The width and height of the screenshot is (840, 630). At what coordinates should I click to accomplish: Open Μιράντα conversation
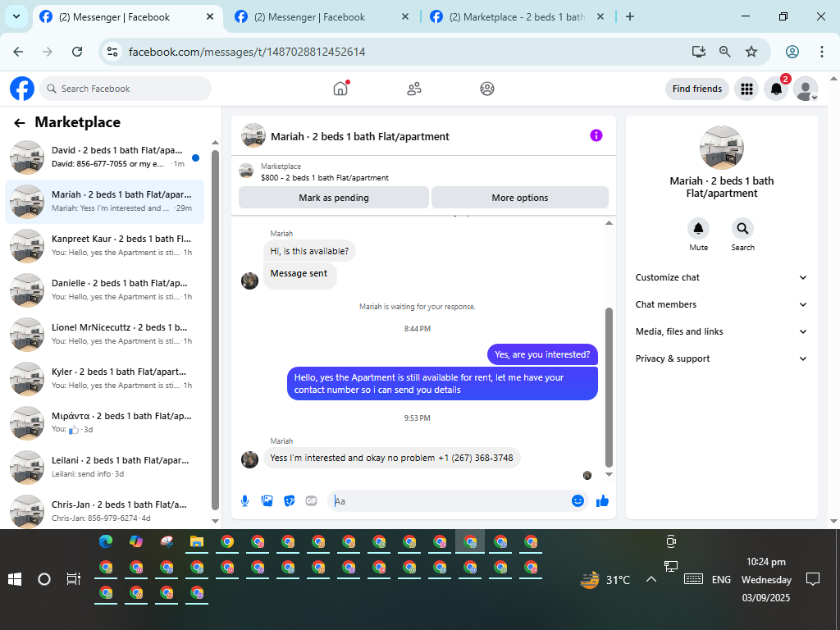105,423
